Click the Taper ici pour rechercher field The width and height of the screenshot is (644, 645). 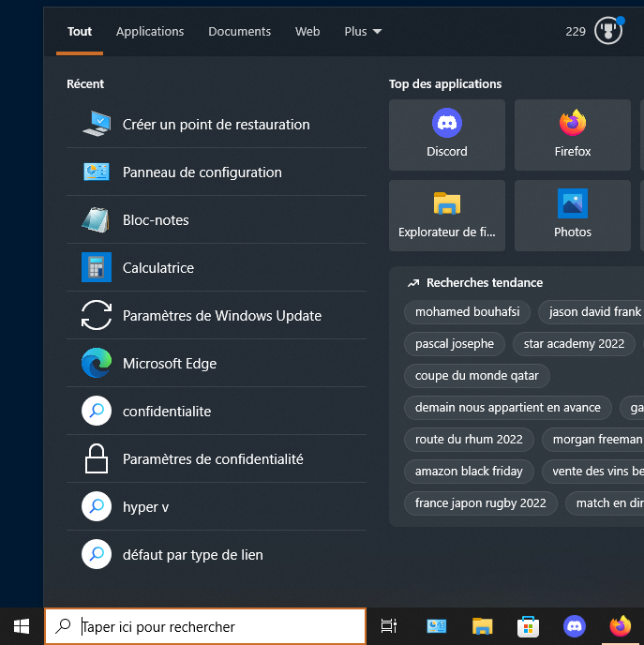tap(205, 626)
